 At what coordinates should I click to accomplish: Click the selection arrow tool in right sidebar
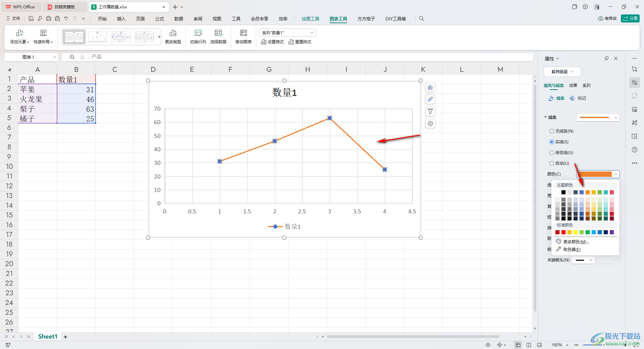coord(635,69)
